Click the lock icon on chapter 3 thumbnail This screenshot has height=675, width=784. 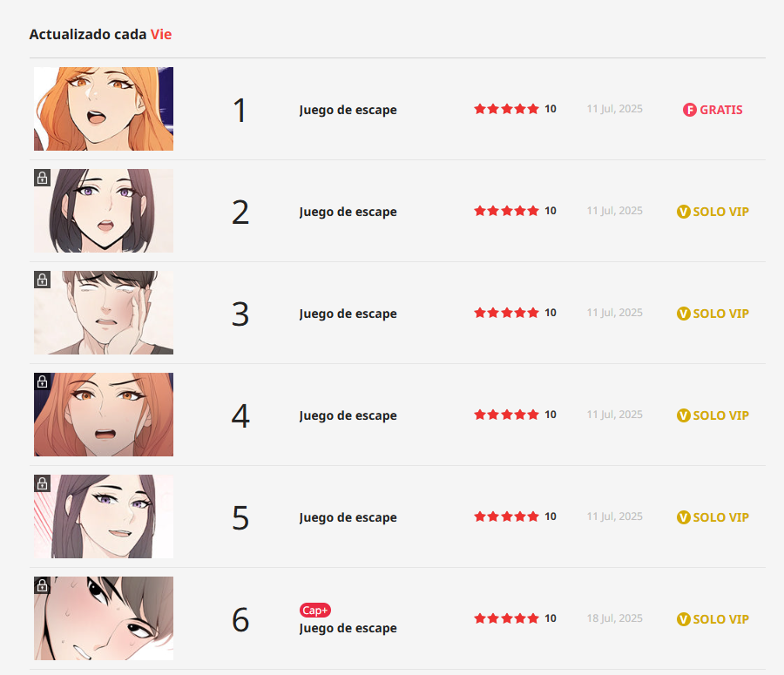click(42, 280)
